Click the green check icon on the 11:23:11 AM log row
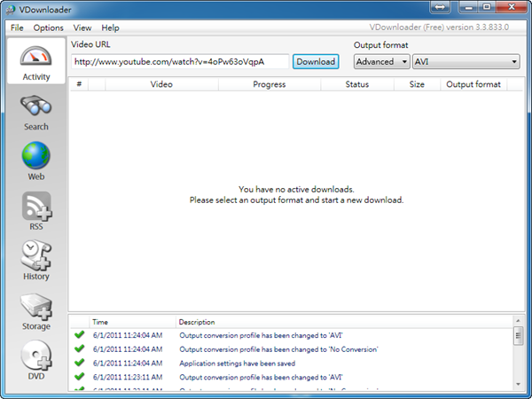532x399 pixels. tap(80, 377)
